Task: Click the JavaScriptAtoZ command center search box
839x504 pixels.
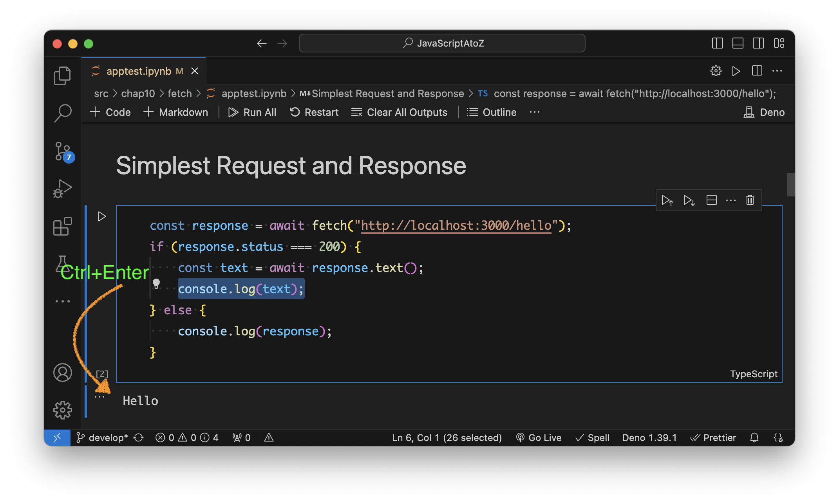Action: (x=442, y=43)
